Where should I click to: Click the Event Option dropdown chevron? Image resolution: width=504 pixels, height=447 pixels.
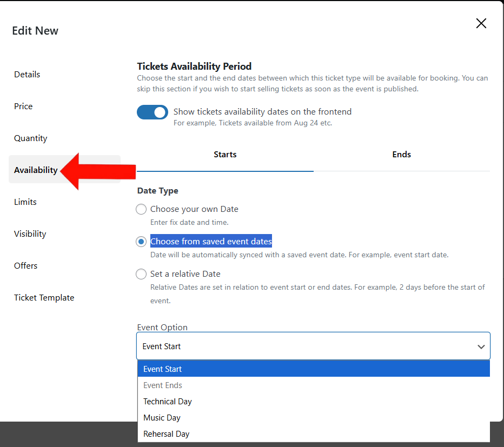481,347
